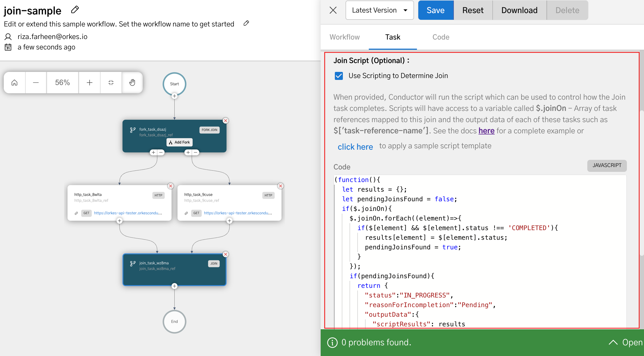The image size is (644, 356).
Task: Remove the http_task_8wlta node
Action: pyautogui.click(x=171, y=186)
